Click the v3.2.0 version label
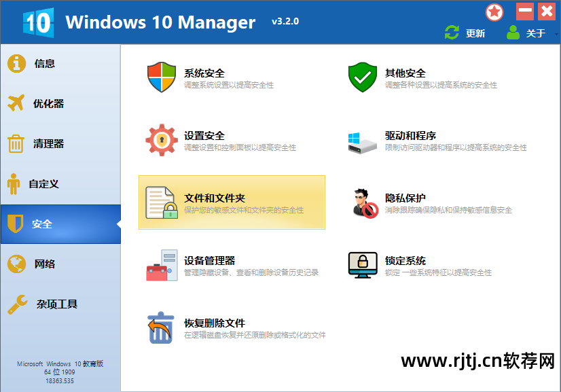This screenshot has height=392, width=561. [x=285, y=22]
